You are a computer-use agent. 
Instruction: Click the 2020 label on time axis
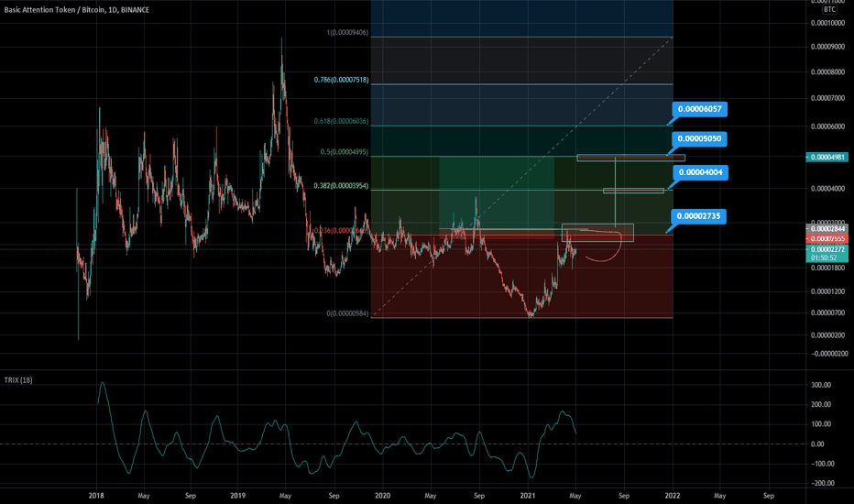click(x=383, y=496)
